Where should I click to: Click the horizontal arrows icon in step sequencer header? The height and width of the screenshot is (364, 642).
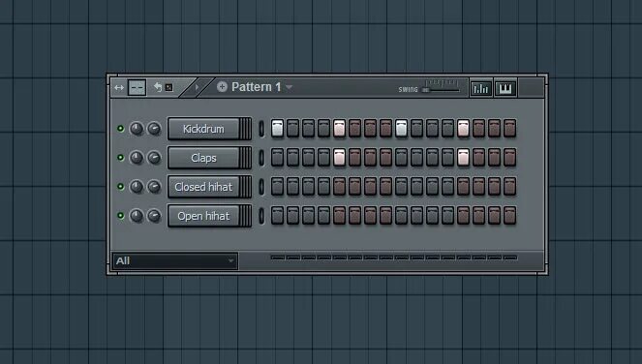(x=119, y=88)
